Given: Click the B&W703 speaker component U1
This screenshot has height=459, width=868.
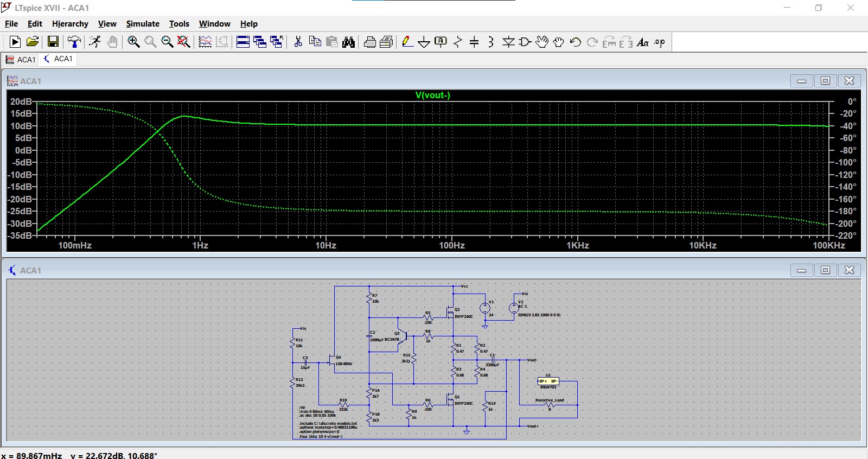Looking at the screenshot, I should click(548, 381).
